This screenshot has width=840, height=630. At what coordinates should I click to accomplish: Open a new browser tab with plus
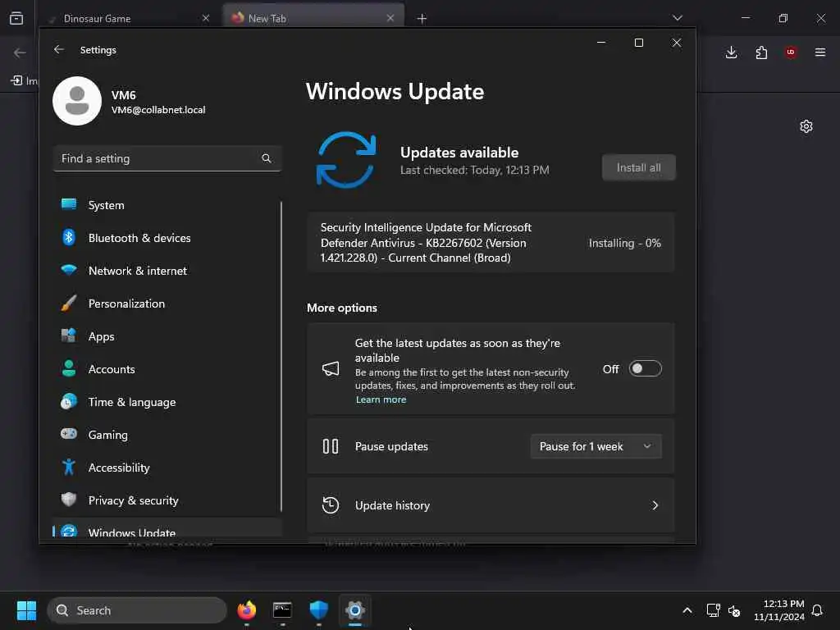[x=422, y=19]
